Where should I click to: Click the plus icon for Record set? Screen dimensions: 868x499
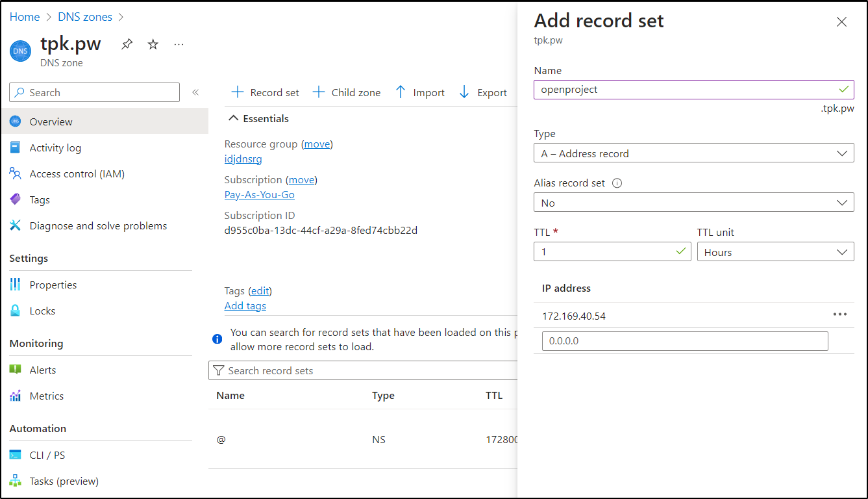(x=238, y=92)
